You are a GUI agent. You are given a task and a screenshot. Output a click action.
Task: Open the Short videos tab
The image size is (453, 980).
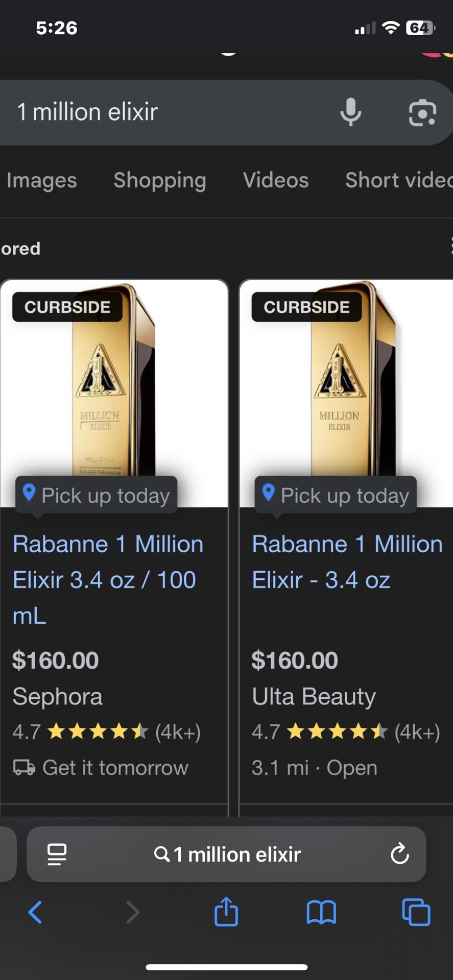398,180
